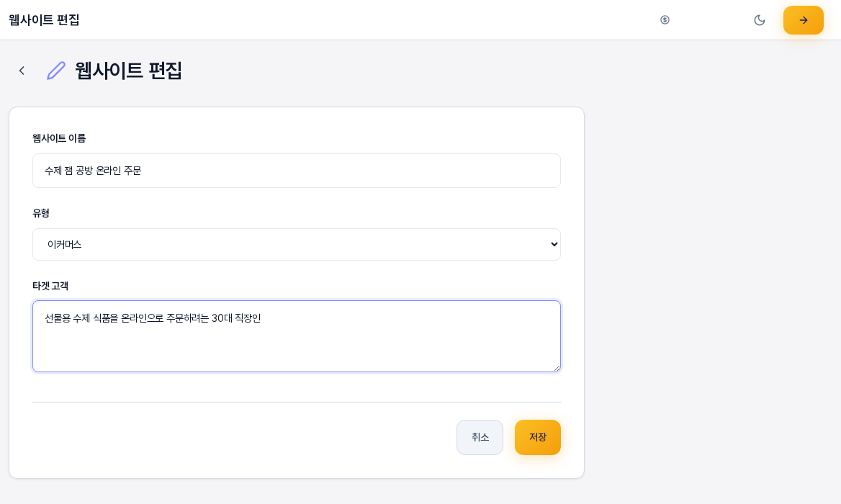Click the textarea resize handle corner
The image size is (841, 504).
[557, 369]
